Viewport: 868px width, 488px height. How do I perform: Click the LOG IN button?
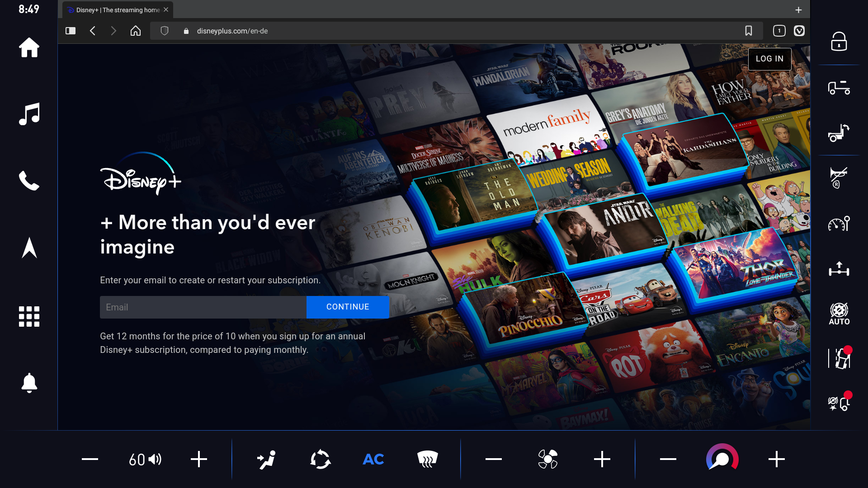coord(769,59)
